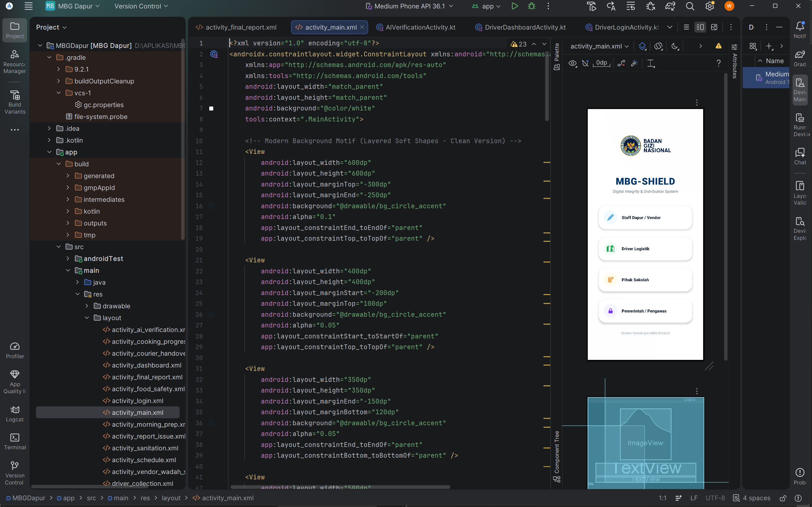812x507 pixels.
Task: Click Attach Debugger to Android Process icon
Action: point(650,6)
